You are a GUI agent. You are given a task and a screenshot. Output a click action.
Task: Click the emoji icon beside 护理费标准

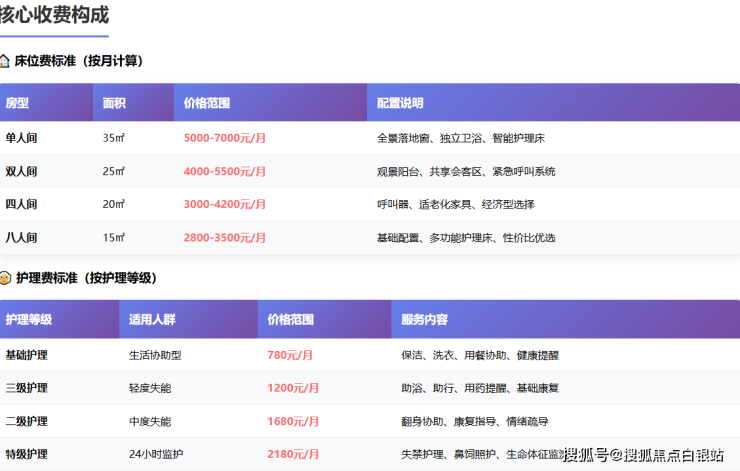pos(6,278)
